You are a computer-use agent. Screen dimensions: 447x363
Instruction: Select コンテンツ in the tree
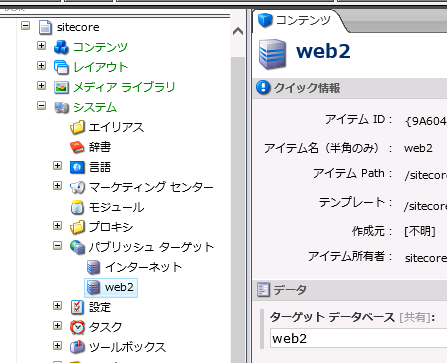pos(100,47)
